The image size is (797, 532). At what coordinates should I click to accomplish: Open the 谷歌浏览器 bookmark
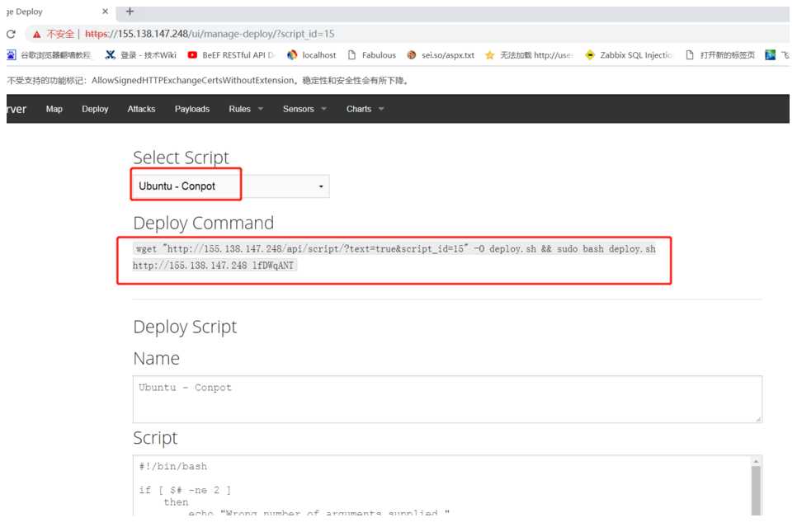pos(50,55)
